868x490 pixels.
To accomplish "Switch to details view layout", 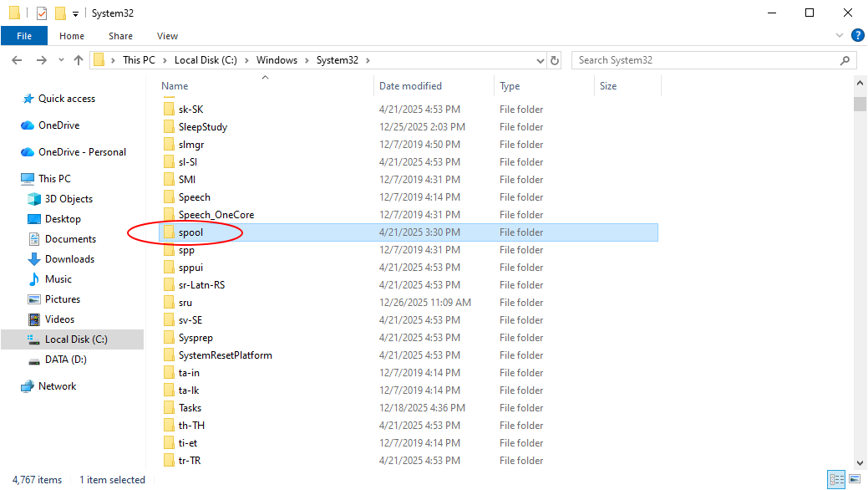I will coord(835,480).
